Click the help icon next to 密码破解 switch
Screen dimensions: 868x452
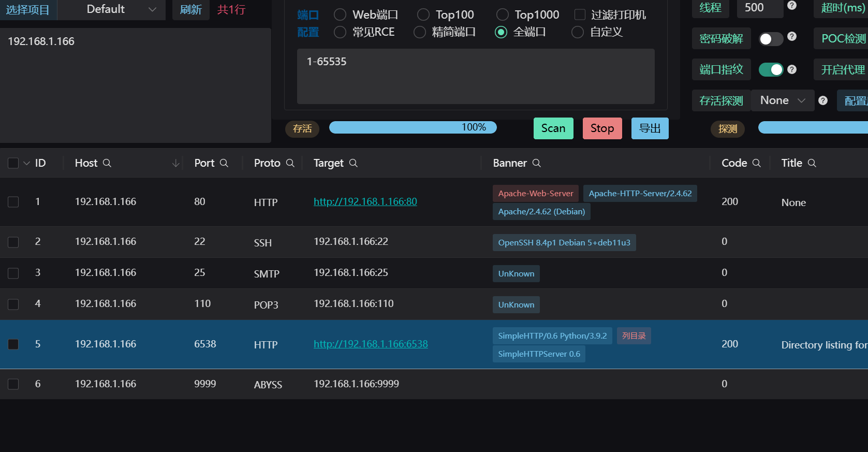pyautogui.click(x=792, y=36)
